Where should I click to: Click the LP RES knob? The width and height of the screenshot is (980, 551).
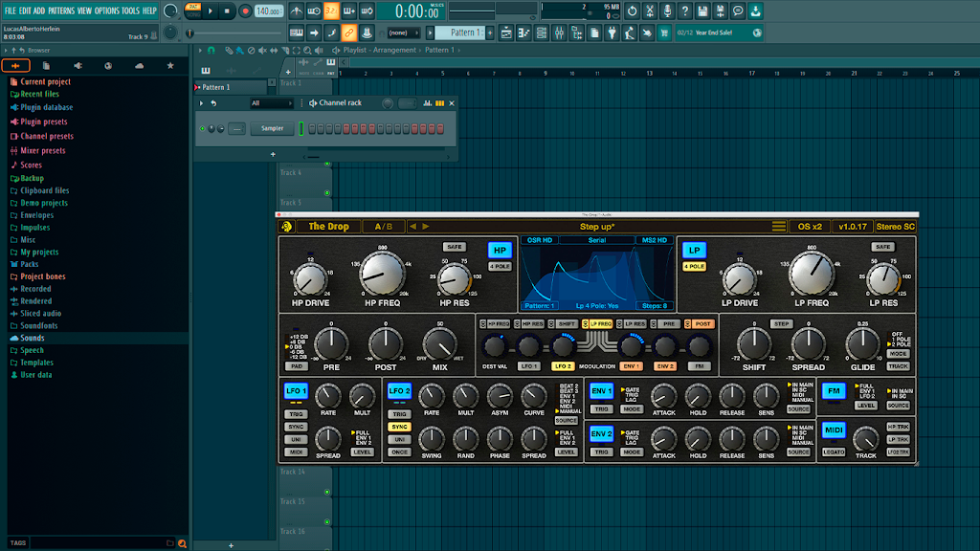coord(883,280)
